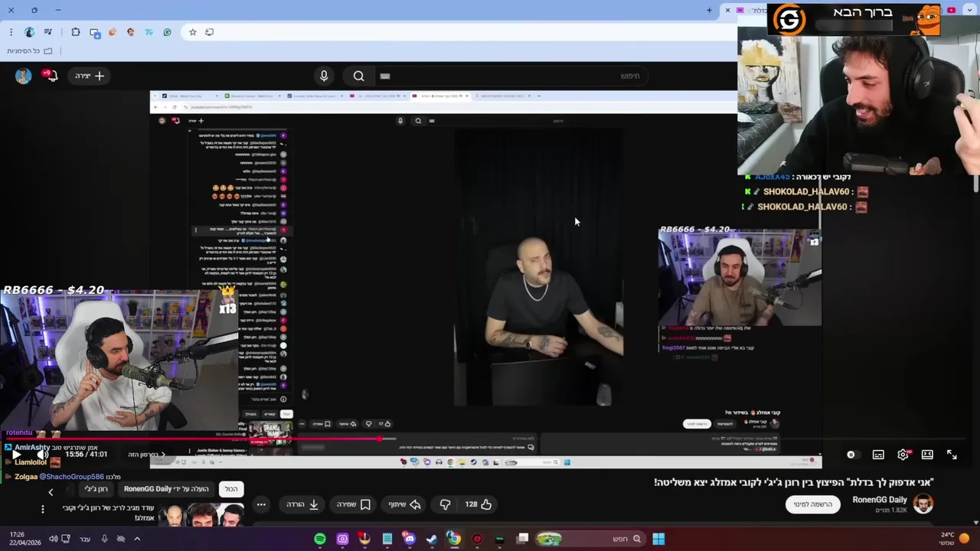Open the Chrome profile avatar
The image size is (980, 551).
(29, 32)
